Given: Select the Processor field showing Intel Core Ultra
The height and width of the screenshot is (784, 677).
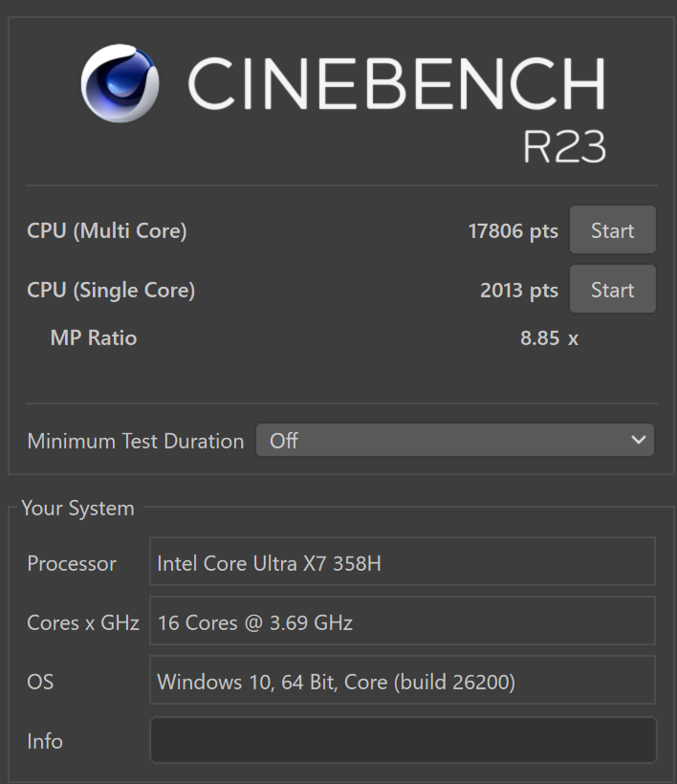Looking at the screenshot, I should 403,563.
